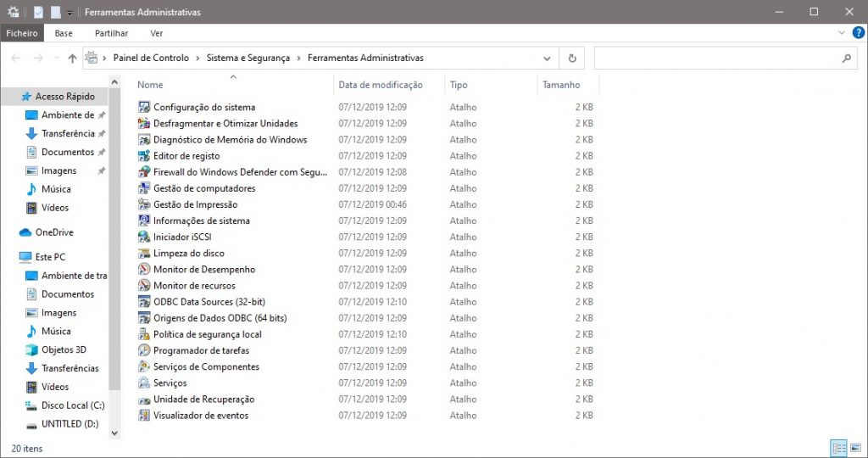This screenshot has height=458, width=868.
Task: Click the Firewall do Windows Defender icon
Action: (x=144, y=171)
